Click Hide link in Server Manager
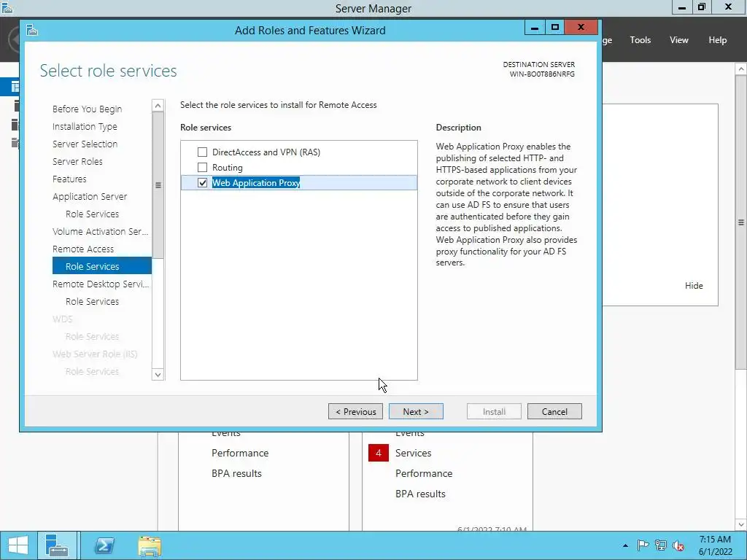The image size is (747, 560). coord(694,286)
